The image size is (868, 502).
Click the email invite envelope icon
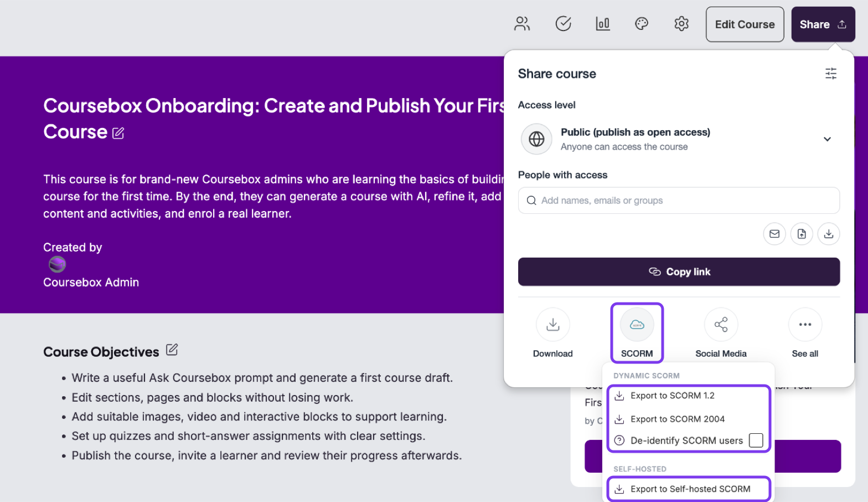[774, 234]
